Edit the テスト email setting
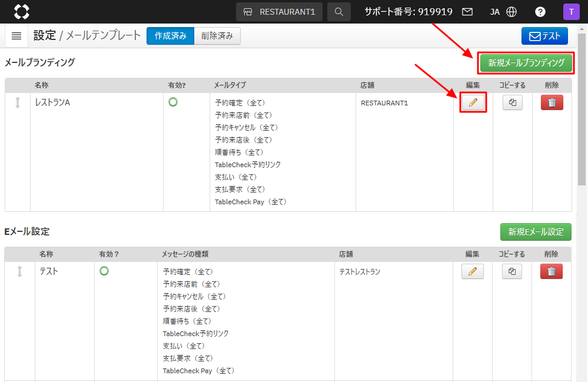Screen dimensions: 588x382 coord(473,271)
